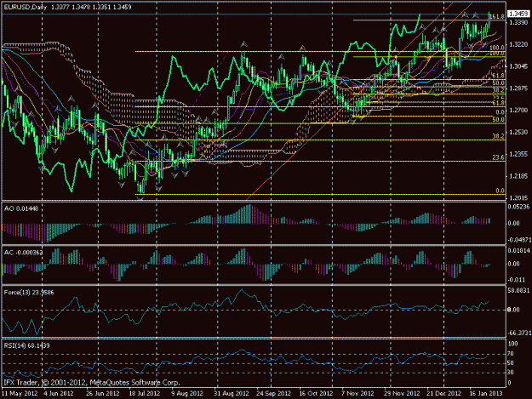The height and width of the screenshot is (399, 532).
Task: Click the 26 Jun 2012 date label
Action: coord(103,394)
